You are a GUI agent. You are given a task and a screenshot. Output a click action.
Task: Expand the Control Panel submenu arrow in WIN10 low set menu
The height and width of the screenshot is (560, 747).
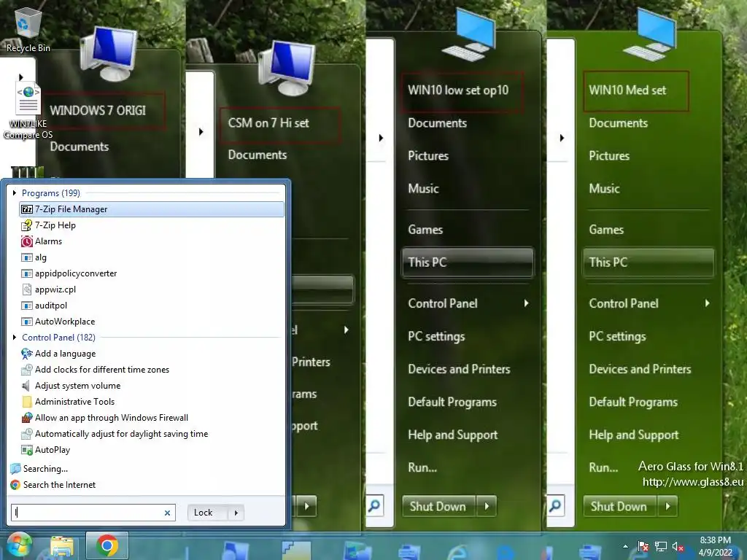point(526,303)
